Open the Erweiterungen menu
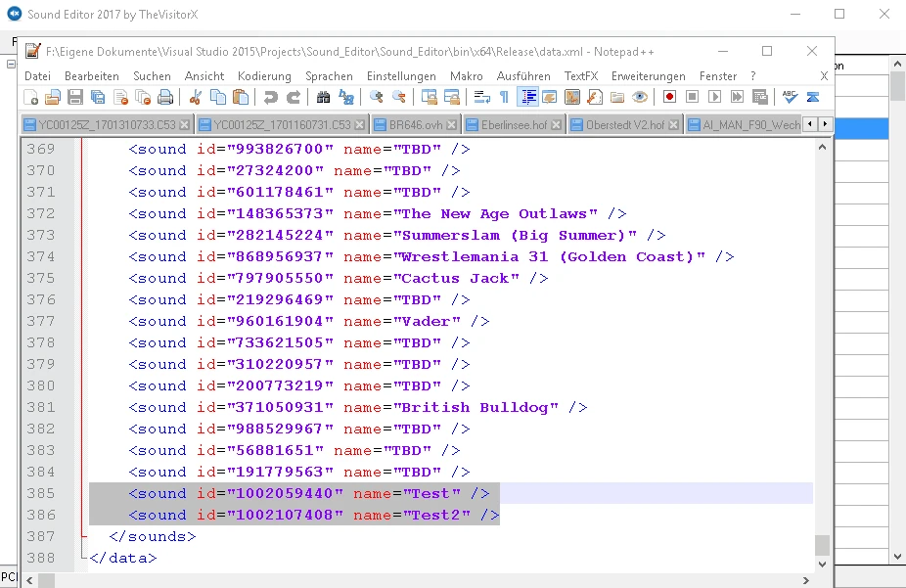 648,76
